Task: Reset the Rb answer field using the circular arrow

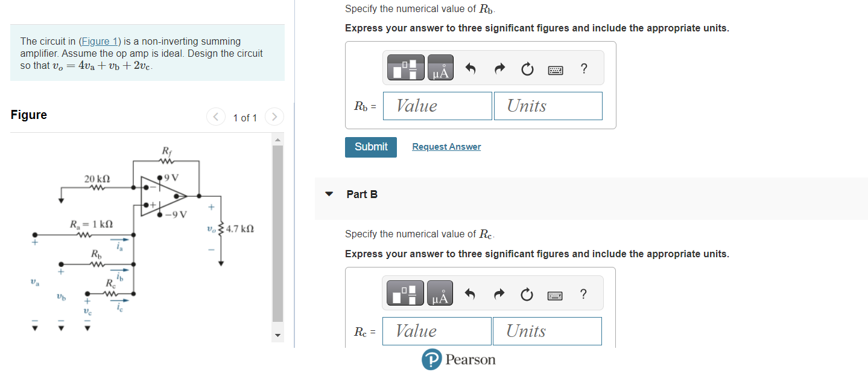Action: (x=527, y=69)
